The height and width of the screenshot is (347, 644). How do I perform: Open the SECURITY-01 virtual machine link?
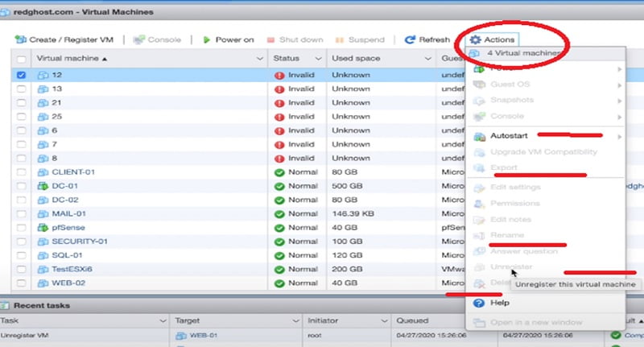[x=80, y=241]
